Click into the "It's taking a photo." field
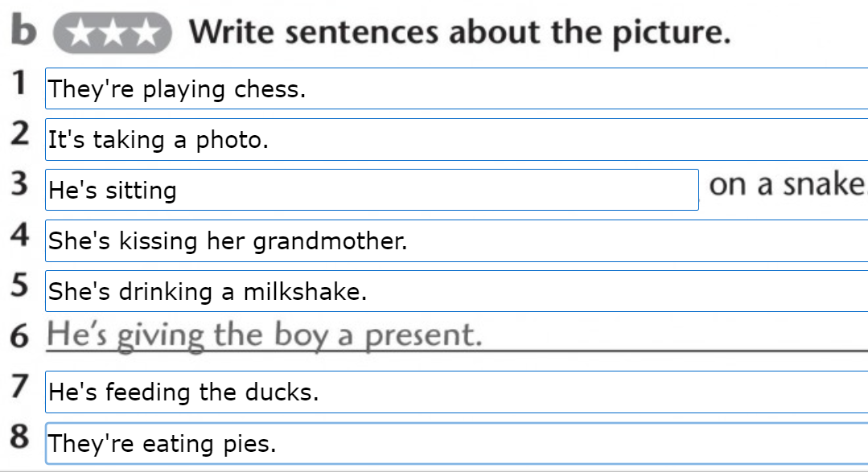This screenshot has width=868, height=472. [457, 139]
